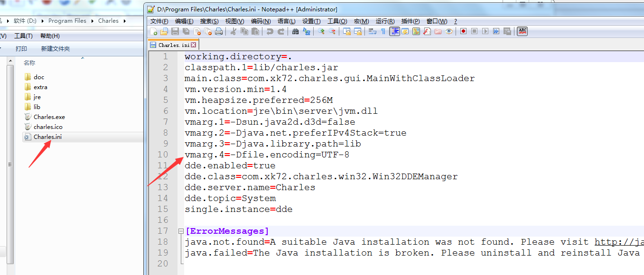Click the Cut scissors icon
The width and height of the screenshot is (644, 275).
point(233,31)
